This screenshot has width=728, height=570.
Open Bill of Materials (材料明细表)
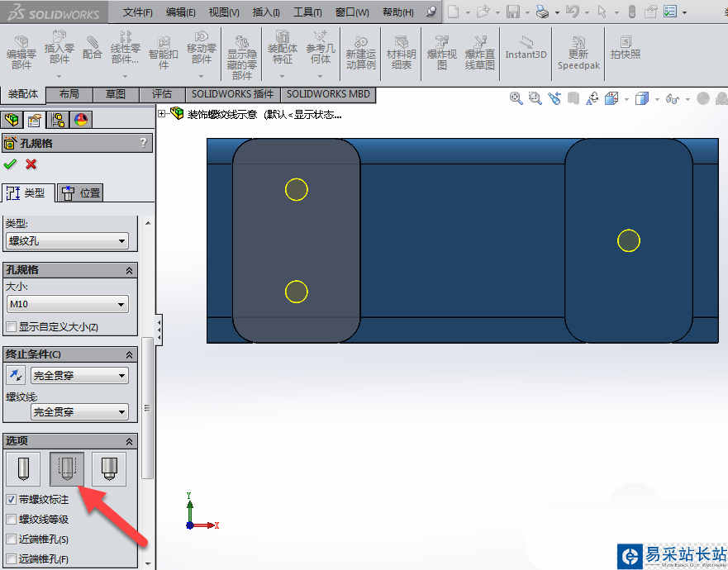[401, 52]
